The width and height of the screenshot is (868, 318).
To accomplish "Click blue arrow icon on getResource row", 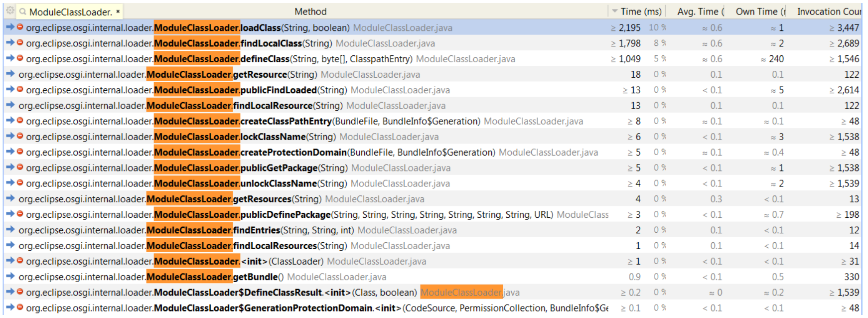I will [10, 74].
